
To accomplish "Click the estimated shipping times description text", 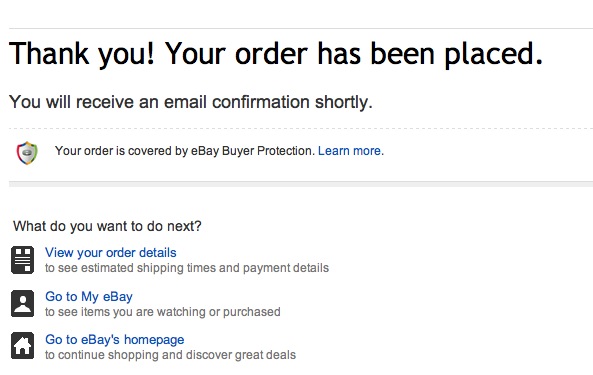I will click(x=187, y=268).
